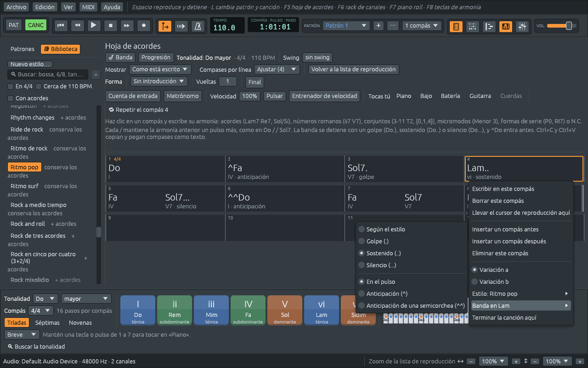The height and width of the screenshot is (368, 588).
Task: Open the mixer faders icon
Action: tap(522, 27)
